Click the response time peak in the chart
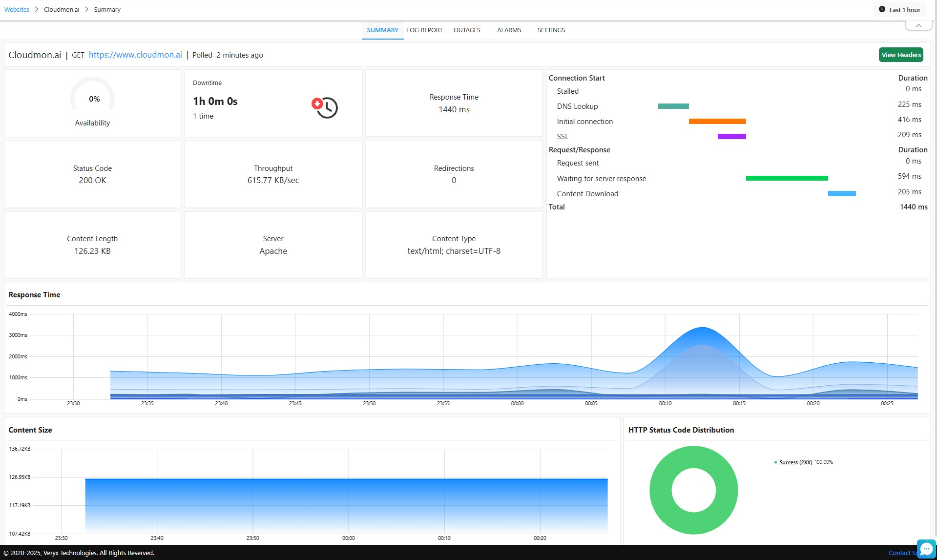This screenshot has width=937, height=560. (x=702, y=328)
